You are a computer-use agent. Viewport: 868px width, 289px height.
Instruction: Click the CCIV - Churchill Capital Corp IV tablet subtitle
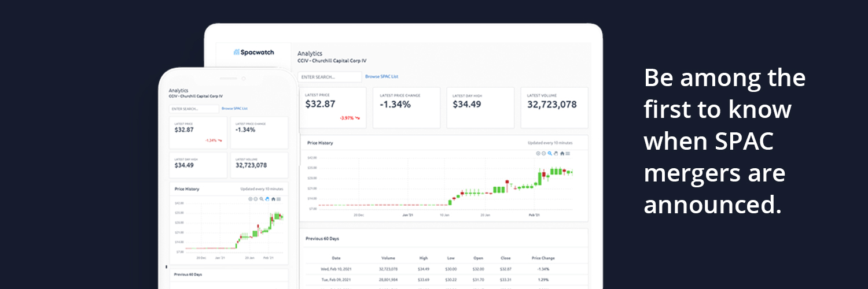click(332, 61)
